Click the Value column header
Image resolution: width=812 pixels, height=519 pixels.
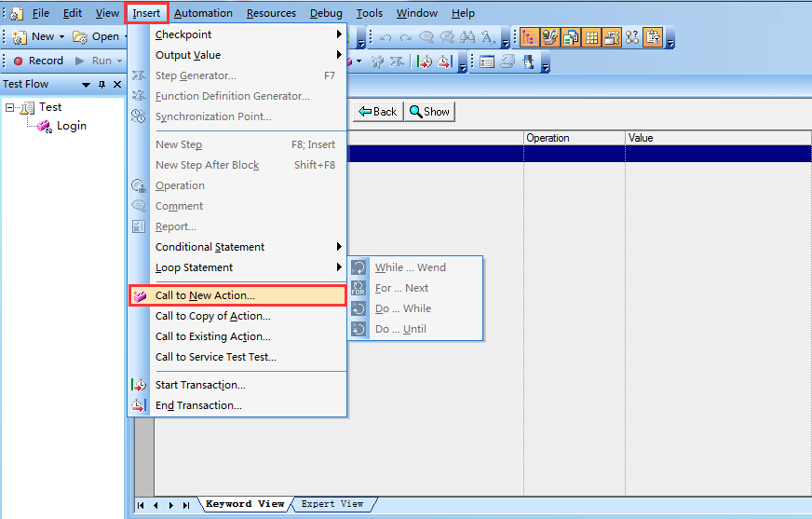pos(719,138)
